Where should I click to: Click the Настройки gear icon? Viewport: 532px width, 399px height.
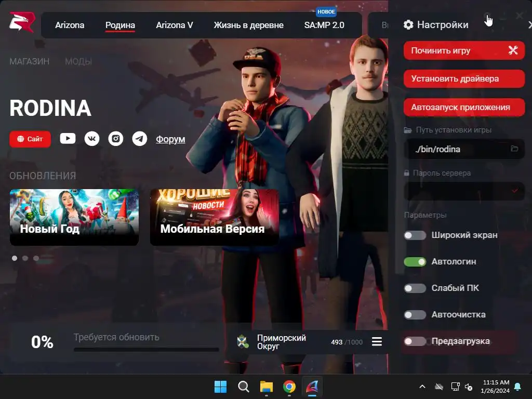[x=408, y=24]
